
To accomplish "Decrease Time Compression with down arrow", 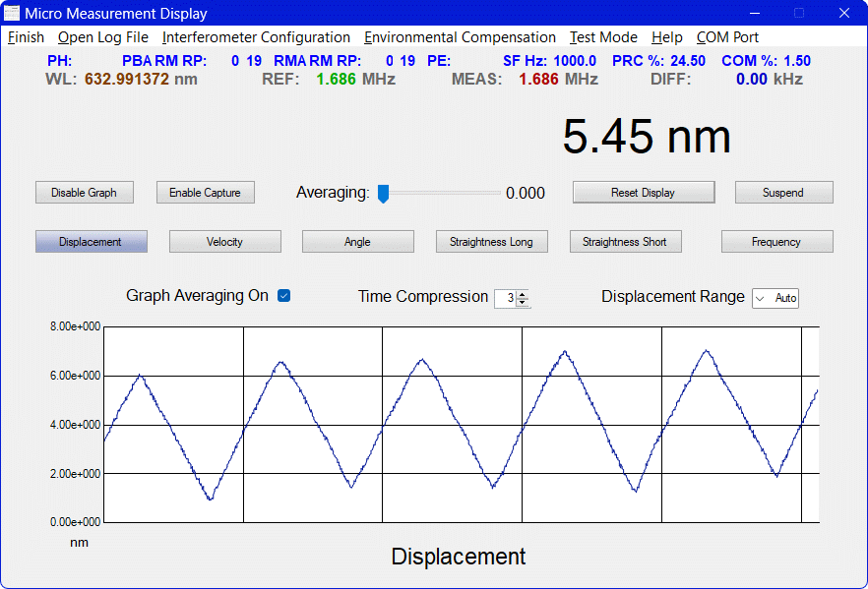I will coord(523,302).
